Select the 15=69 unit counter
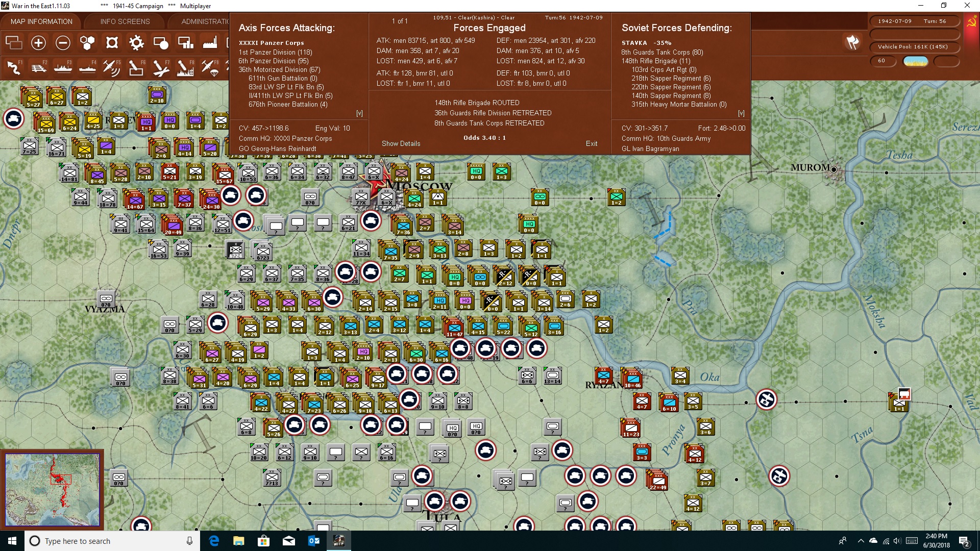980x551 pixels. point(45,123)
